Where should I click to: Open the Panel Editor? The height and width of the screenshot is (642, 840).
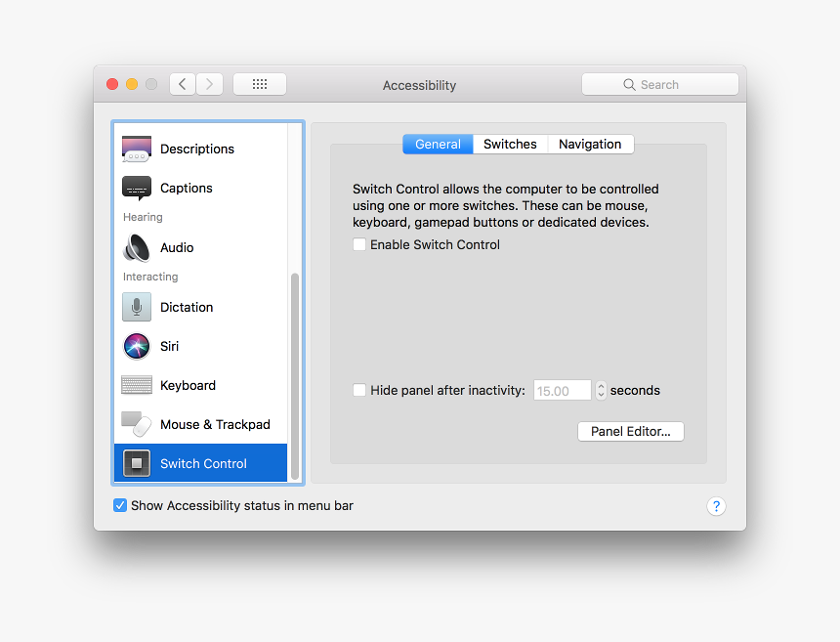[x=630, y=431]
